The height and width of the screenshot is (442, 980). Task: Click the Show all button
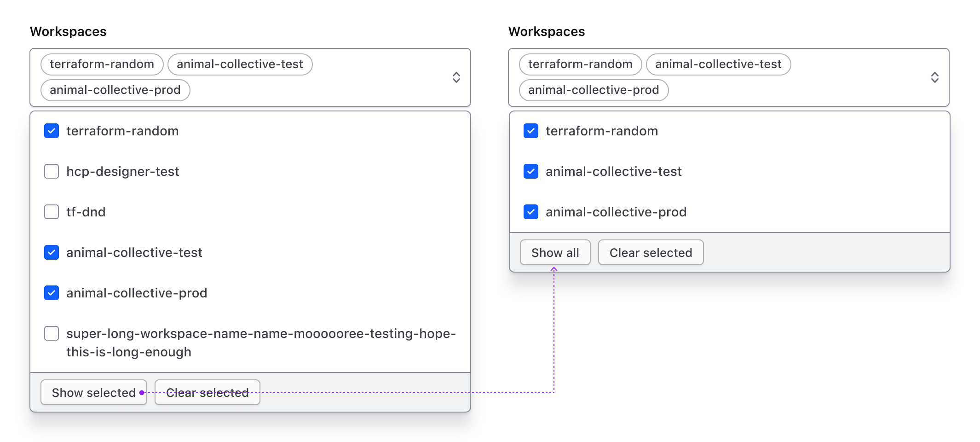(x=555, y=252)
